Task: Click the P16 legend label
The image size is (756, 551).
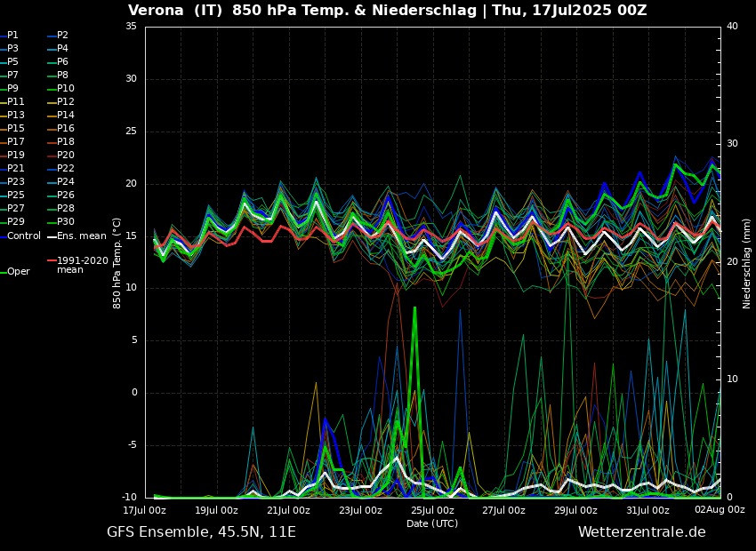Action: pyautogui.click(x=66, y=129)
